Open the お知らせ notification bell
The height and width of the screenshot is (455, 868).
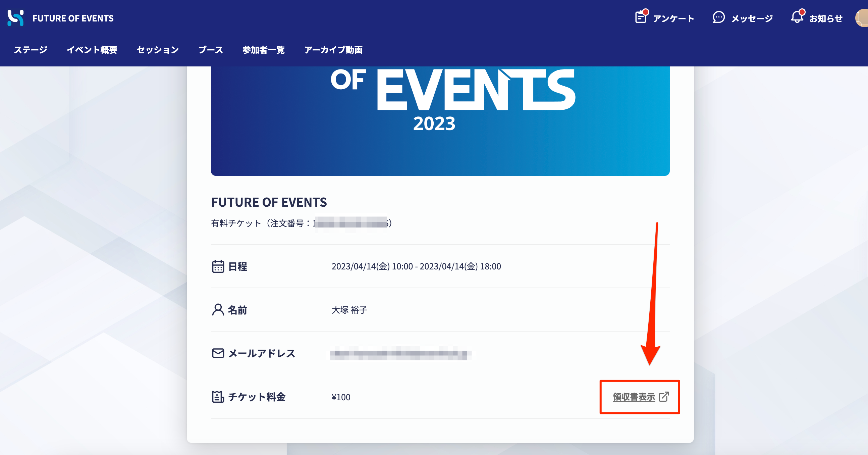tap(797, 17)
